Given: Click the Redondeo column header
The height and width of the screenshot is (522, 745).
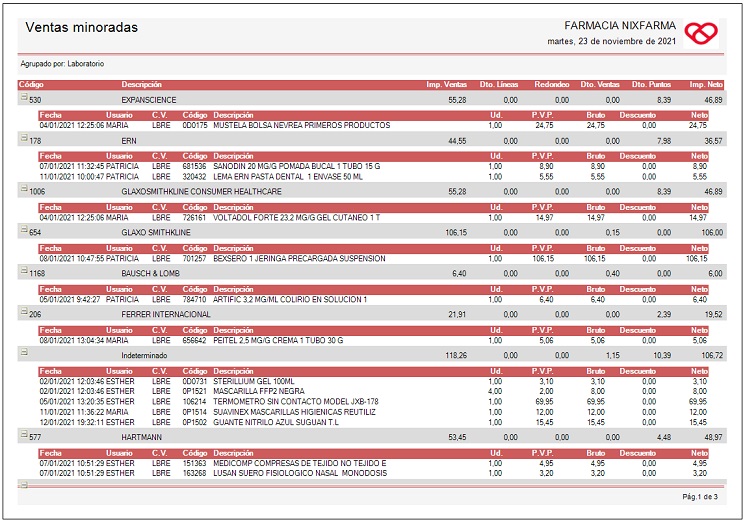Looking at the screenshot, I should [552, 85].
